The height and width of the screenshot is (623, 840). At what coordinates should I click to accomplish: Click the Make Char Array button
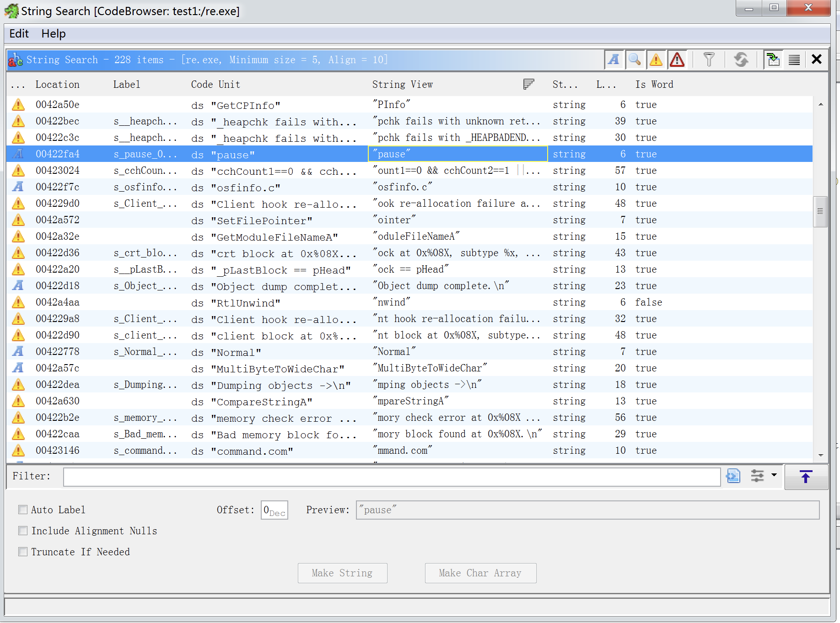[480, 573]
